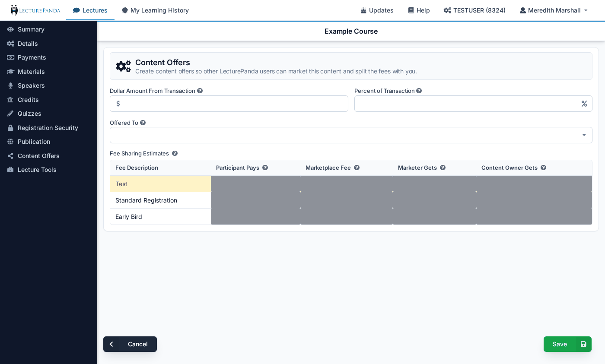The height and width of the screenshot is (364, 605).
Task: Click the Content Owner Gets help icon
Action: pyautogui.click(x=543, y=168)
